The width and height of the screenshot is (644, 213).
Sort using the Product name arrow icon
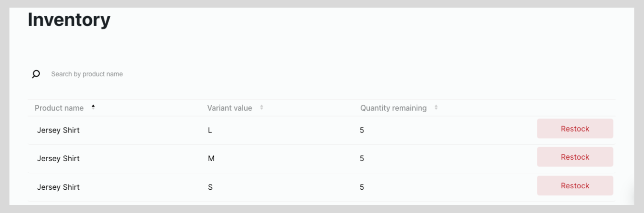tap(93, 107)
